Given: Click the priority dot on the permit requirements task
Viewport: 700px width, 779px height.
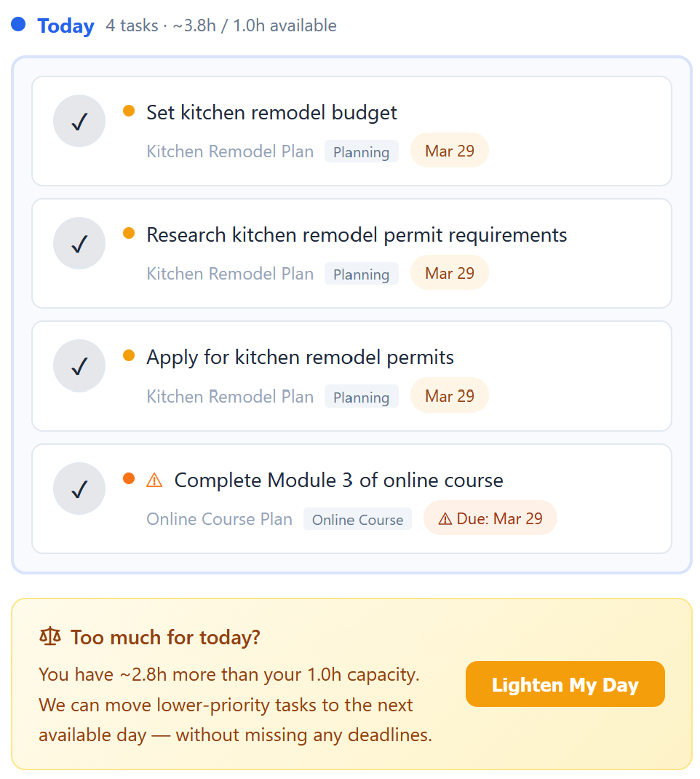Looking at the screenshot, I should (x=129, y=232).
